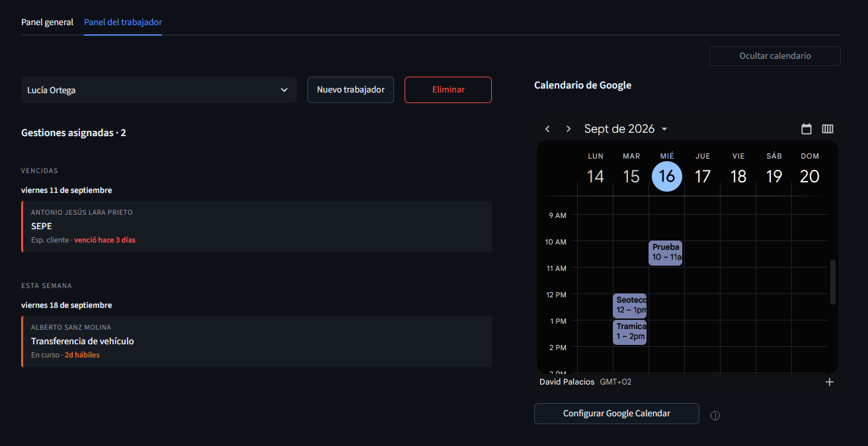Expand the Lucía Ortega worker selector
868x446 pixels.
pos(159,90)
